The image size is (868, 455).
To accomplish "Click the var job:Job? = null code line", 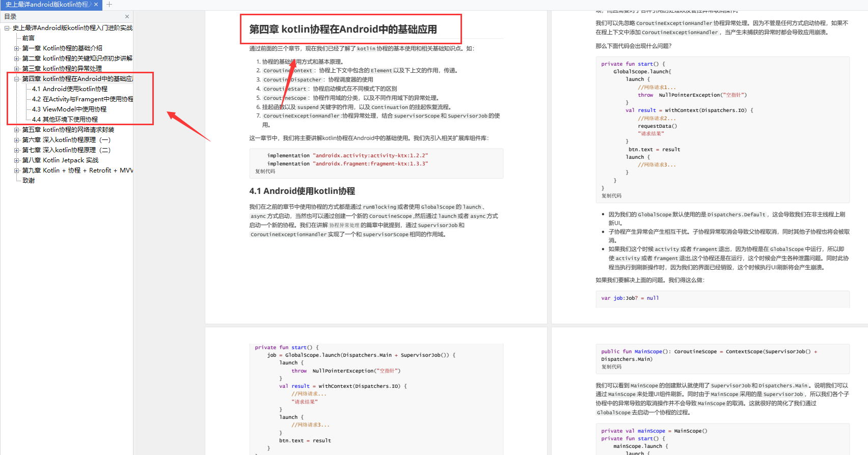I will pos(630,298).
